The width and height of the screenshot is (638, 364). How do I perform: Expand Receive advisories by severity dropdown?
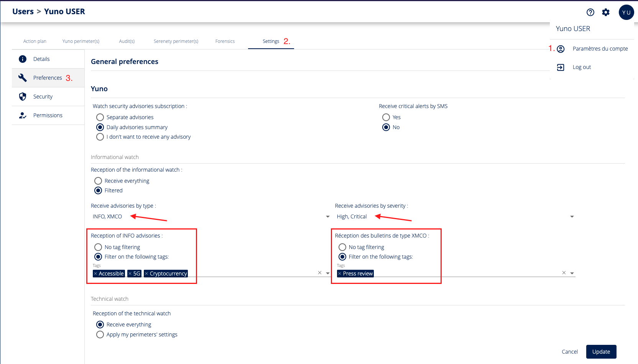[x=572, y=217]
